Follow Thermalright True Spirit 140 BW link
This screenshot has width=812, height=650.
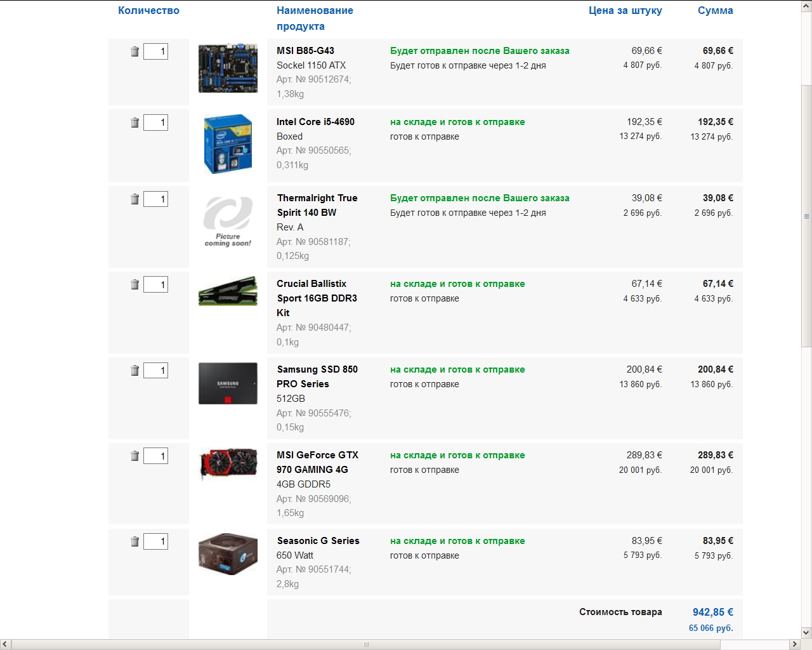pos(317,205)
